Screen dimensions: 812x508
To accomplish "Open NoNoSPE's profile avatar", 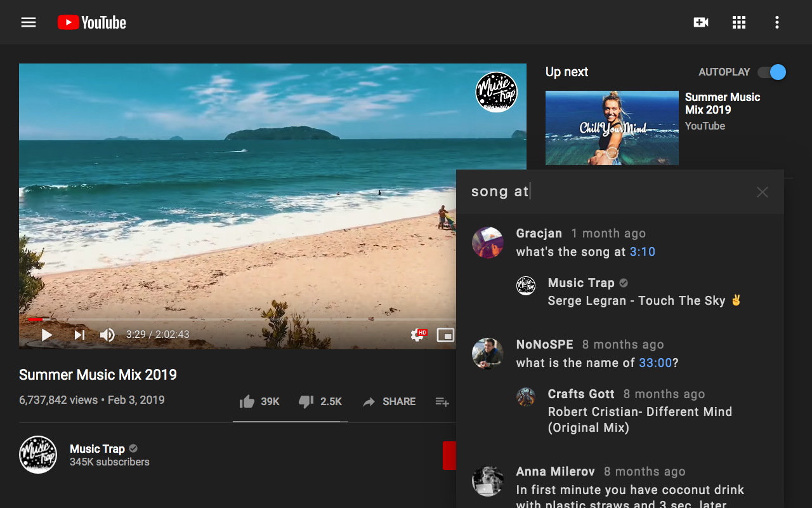I will coord(488,353).
